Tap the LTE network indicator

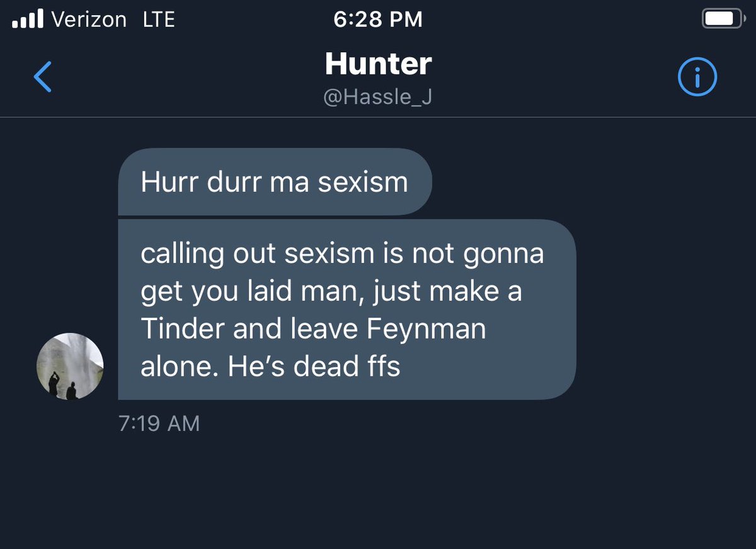pos(159,20)
